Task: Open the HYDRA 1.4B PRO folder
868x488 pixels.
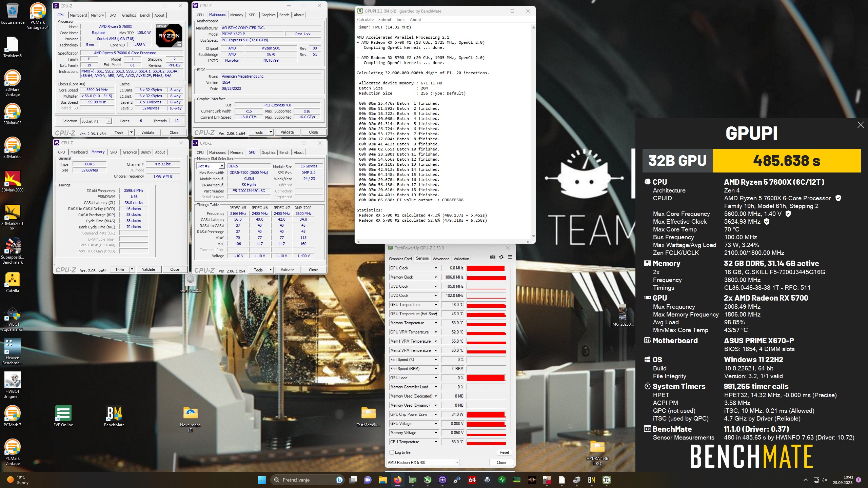Action: pyautogui.click(x=597, y=453)
